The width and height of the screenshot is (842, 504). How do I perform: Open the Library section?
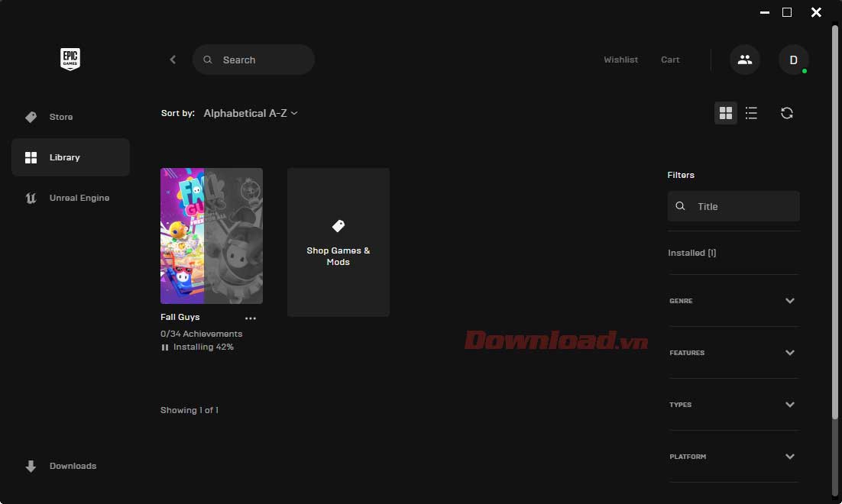pyautogui.click(x=70, y=157)
